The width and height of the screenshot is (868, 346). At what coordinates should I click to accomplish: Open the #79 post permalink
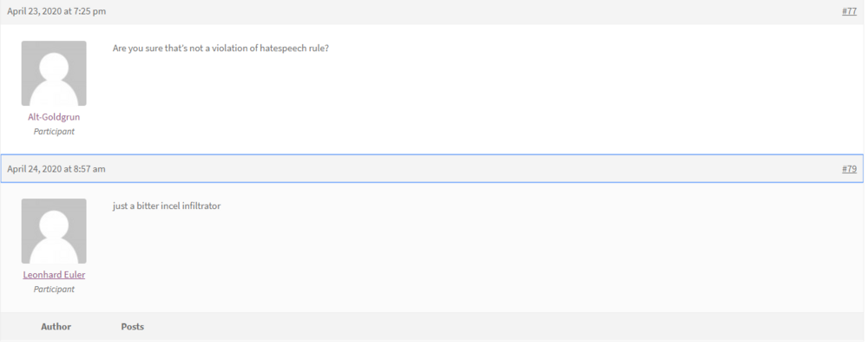849,169
